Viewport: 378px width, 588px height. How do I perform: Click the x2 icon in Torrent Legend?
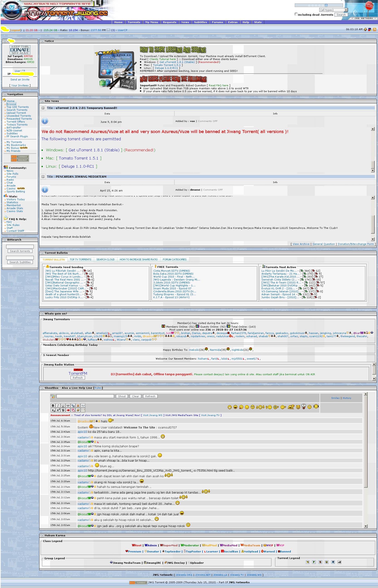[x=339, y=562]
